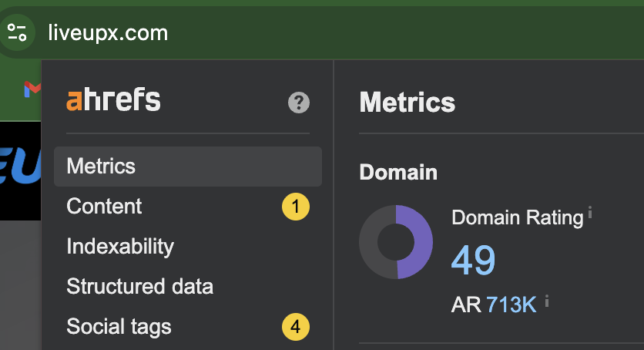Screen dimensions: 644x350
Task: Switch to the Indexability tab
Action: click(188, 247)
